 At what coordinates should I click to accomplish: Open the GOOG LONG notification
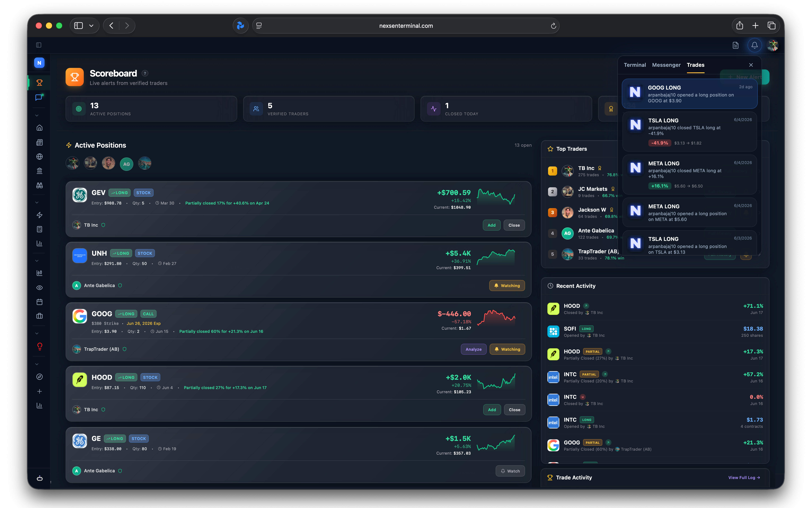689,94
